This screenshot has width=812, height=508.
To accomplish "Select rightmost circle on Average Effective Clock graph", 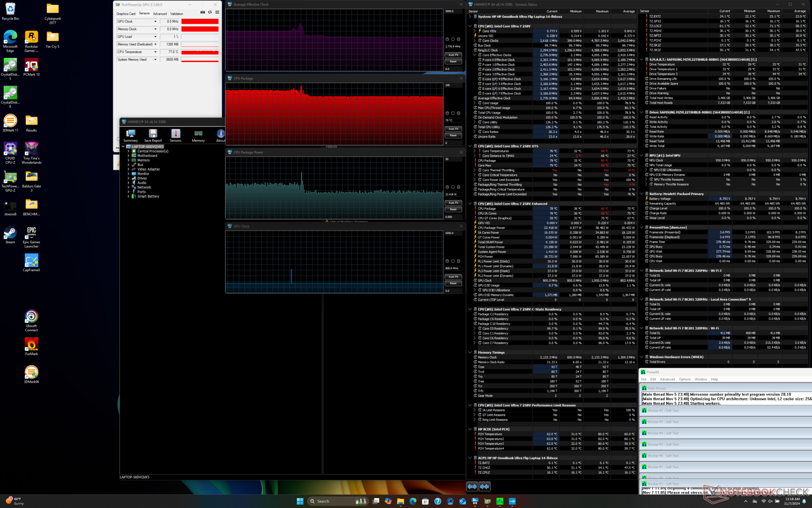I will point(458,39).
